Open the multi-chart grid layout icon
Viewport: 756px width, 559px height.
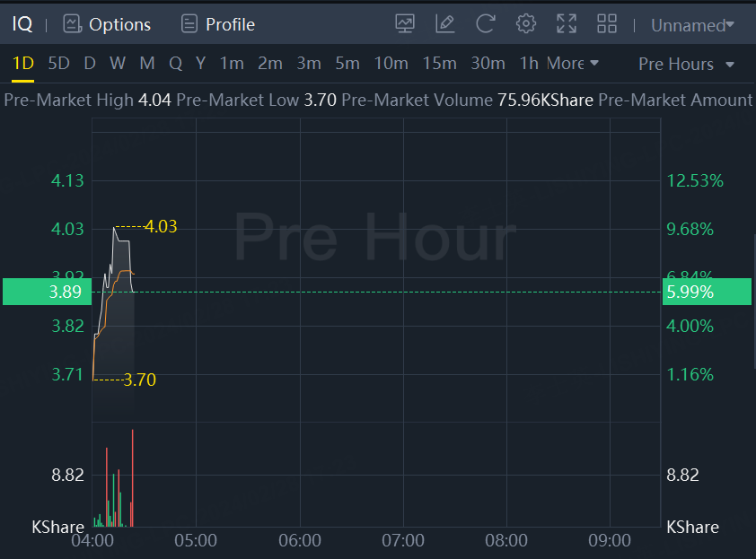click(x=607, y=24)
